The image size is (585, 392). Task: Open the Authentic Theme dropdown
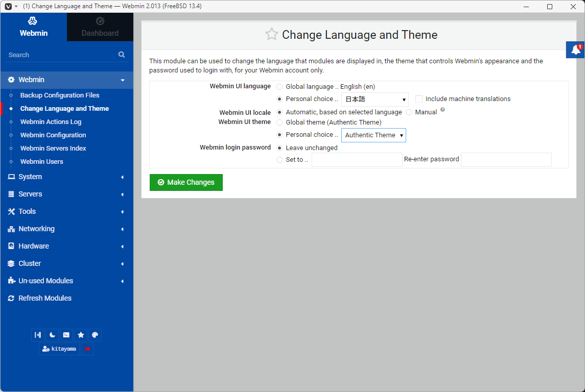click(373, 135)
